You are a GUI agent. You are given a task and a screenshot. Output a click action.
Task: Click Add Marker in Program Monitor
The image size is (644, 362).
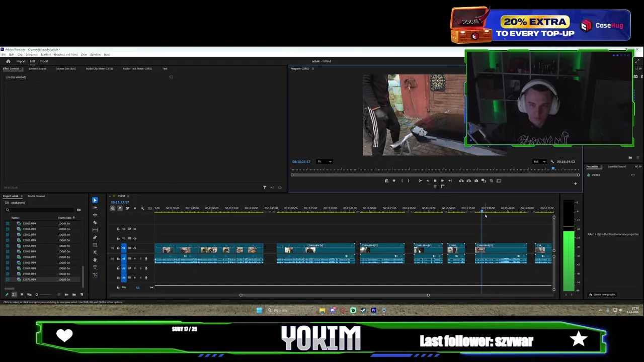[394, 180]
